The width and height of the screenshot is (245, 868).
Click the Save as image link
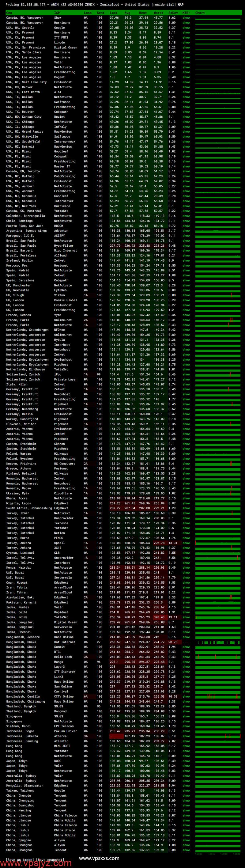click(20, 860)
